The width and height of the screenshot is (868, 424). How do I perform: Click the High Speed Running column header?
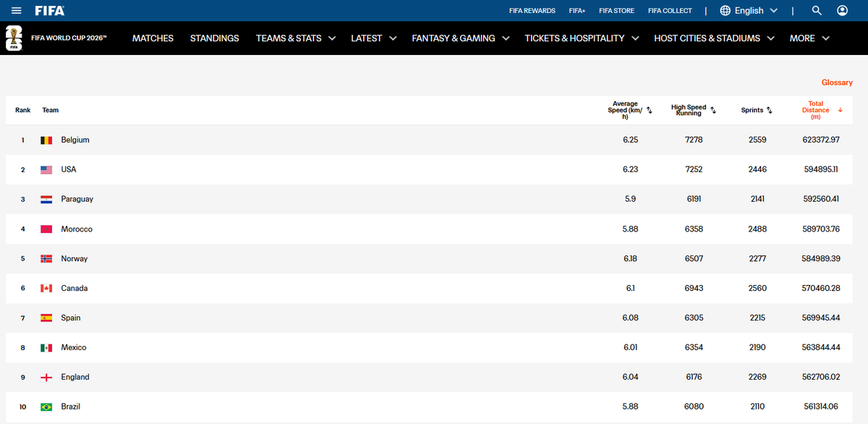(689, 110)
